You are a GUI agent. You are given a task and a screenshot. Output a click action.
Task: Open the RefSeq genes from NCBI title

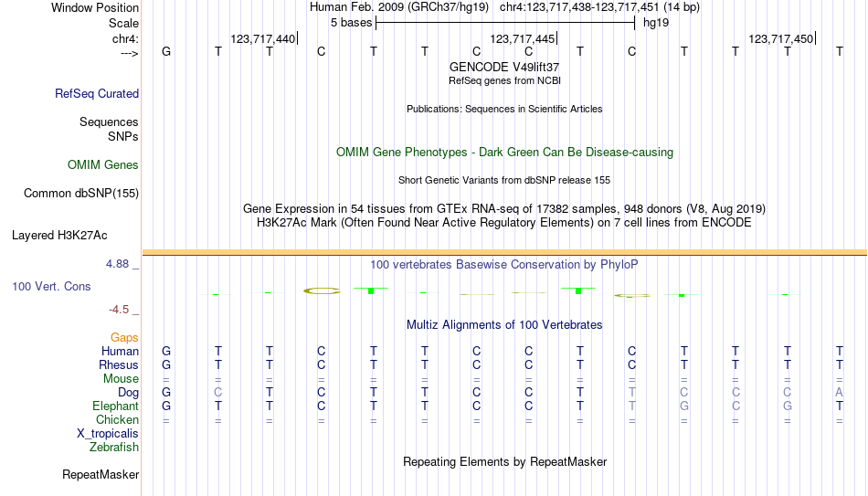[x=504, y=80]
